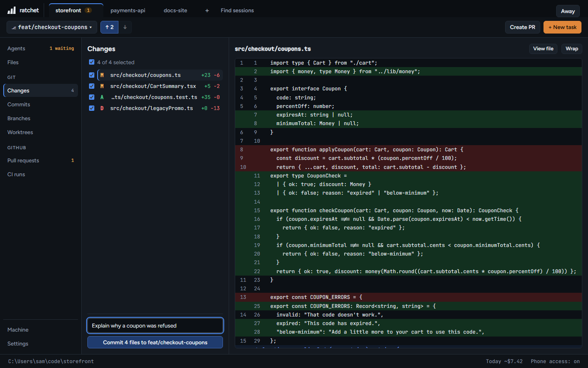588x368 pixels.
Task: Uncheck src/checkout/coupons.ts file checkbox
Action: tap(91, 75)
